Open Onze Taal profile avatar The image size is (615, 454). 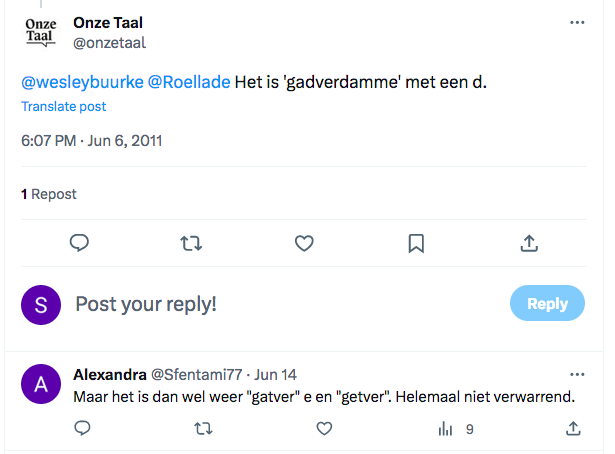click(41, 33)
